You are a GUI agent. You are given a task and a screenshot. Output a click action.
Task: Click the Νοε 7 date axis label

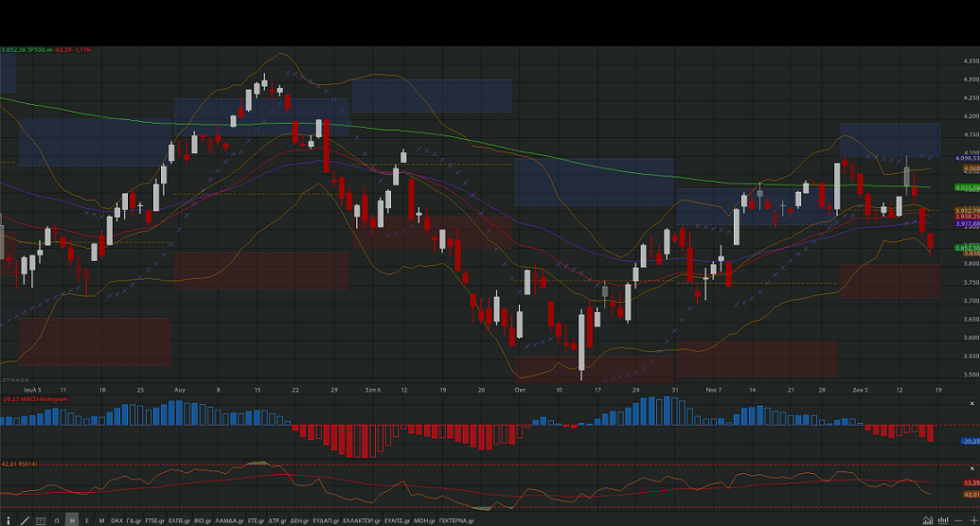click(x=714, y=390)
